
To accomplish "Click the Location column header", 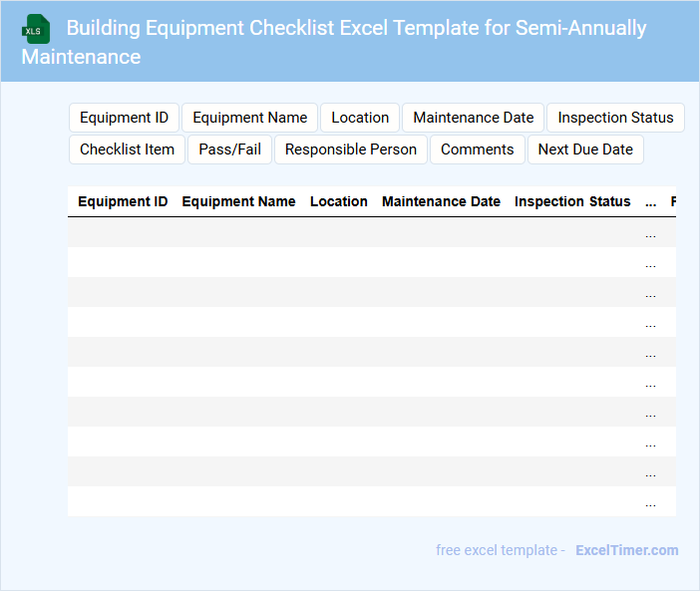I will 338,201.
